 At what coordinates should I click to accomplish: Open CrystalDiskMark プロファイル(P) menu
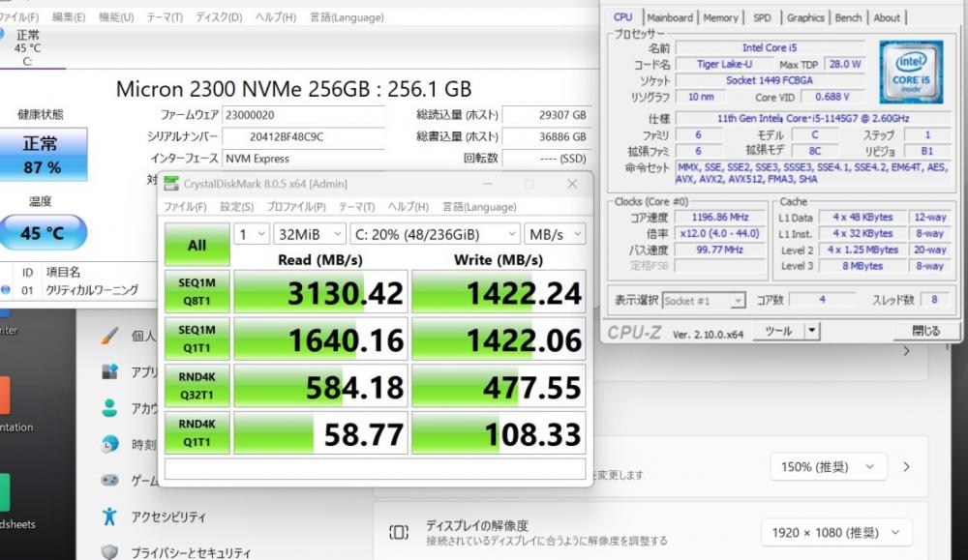[x=295, y=207]
